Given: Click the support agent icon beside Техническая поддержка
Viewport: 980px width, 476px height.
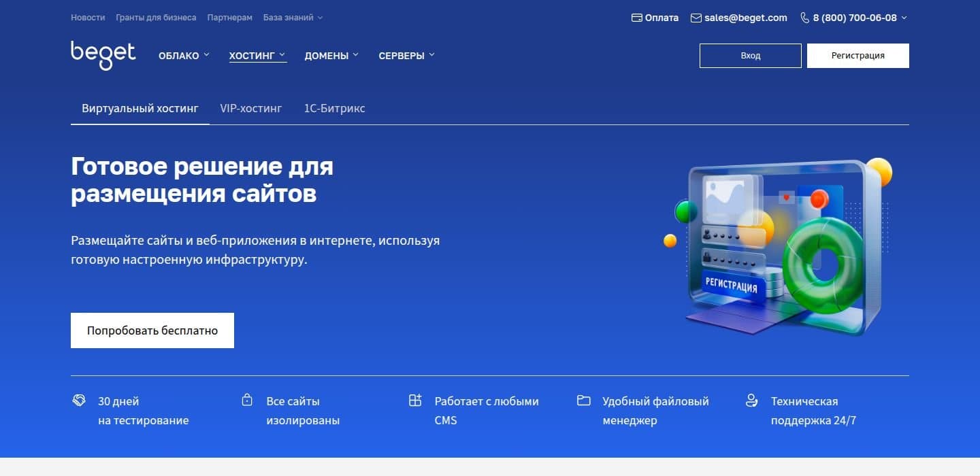Looking at the screenshot, I should tap(751, 401).
